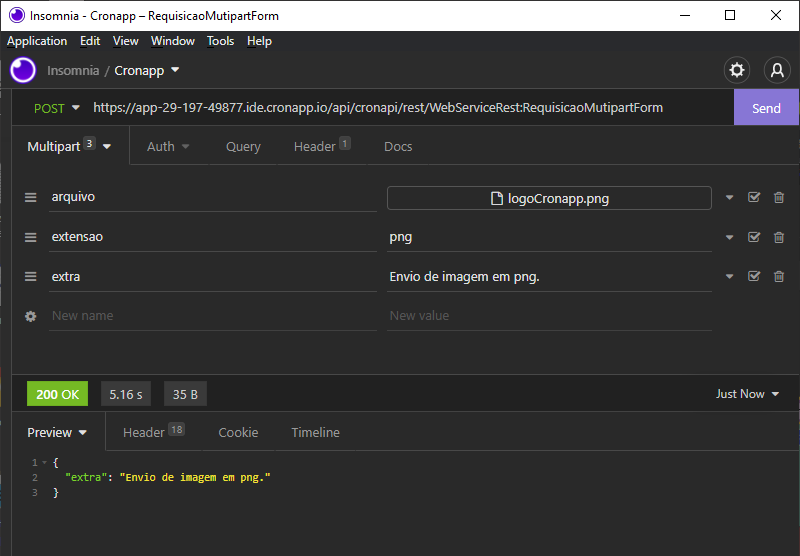This screenshot has height=556, width=800.
Task: Open the POST method dropdown
Action: point(57,108)
